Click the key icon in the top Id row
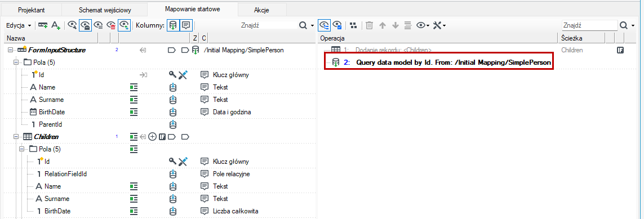The width and height of the screenshot is (644, 219). (x=172, y=75)
